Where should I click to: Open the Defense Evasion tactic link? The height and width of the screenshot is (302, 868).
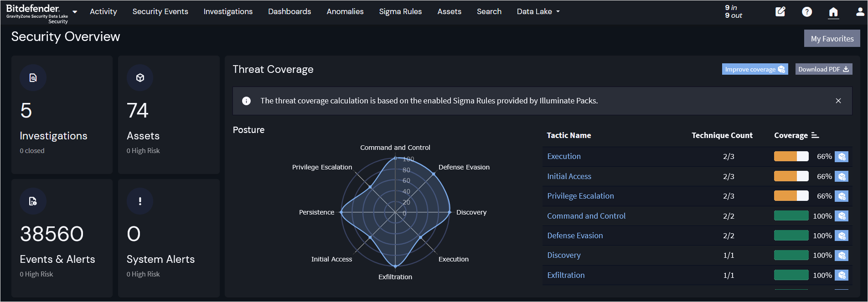[575, 235]
